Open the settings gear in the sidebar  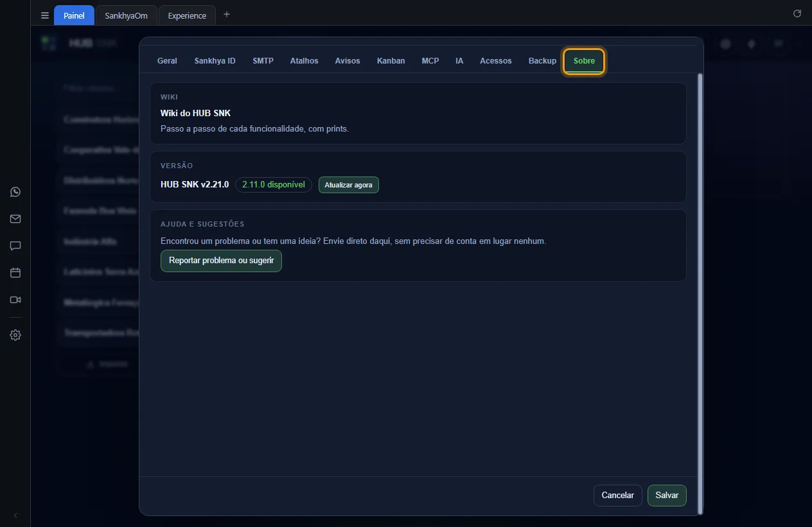[x=15, y=335]
